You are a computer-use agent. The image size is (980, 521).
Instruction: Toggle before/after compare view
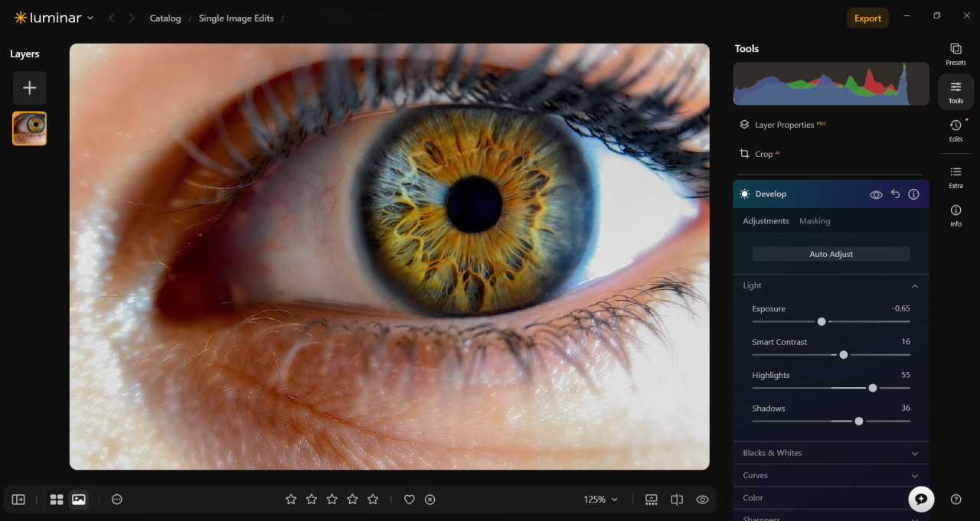pos(677,500)
